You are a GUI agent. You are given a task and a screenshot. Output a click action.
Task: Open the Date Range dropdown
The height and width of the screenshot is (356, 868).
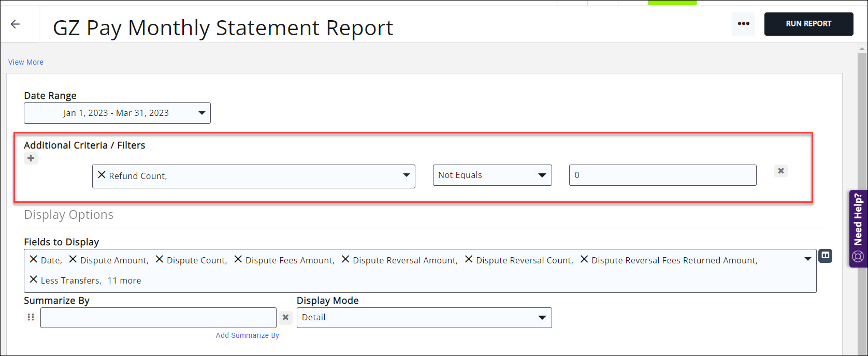point(117,113)
